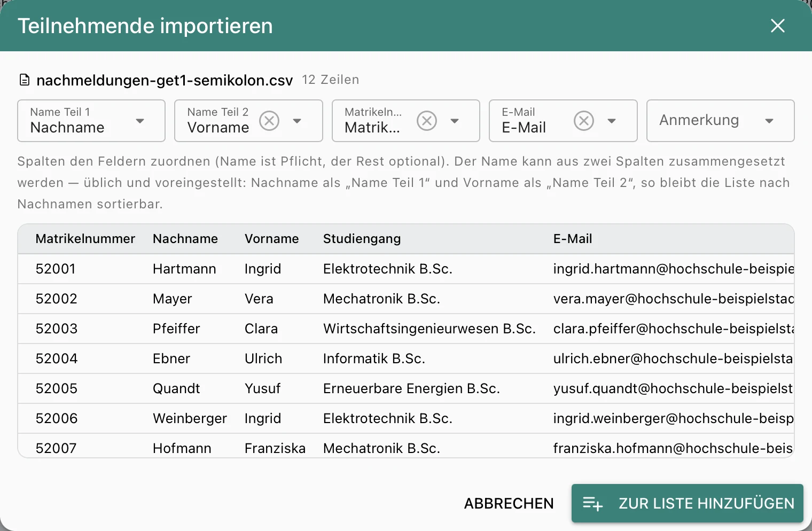
Task: Click the first name Yusuf
Action: [262, 388]
